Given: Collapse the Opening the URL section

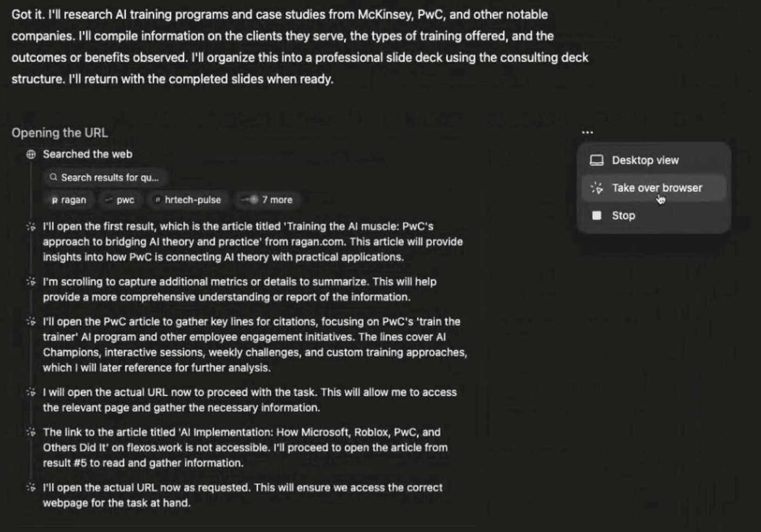Looking at the screenshot, I should pos(59,132).
